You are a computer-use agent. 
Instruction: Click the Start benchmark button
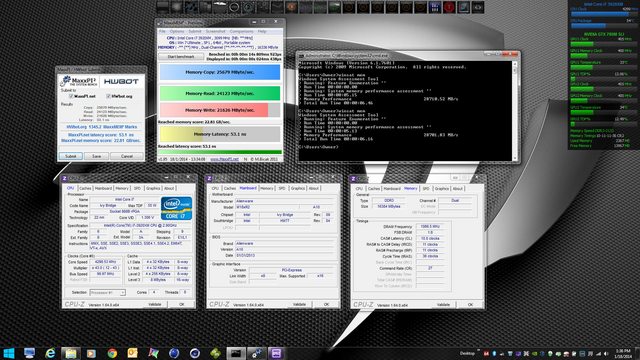click(x=181, y=57)
